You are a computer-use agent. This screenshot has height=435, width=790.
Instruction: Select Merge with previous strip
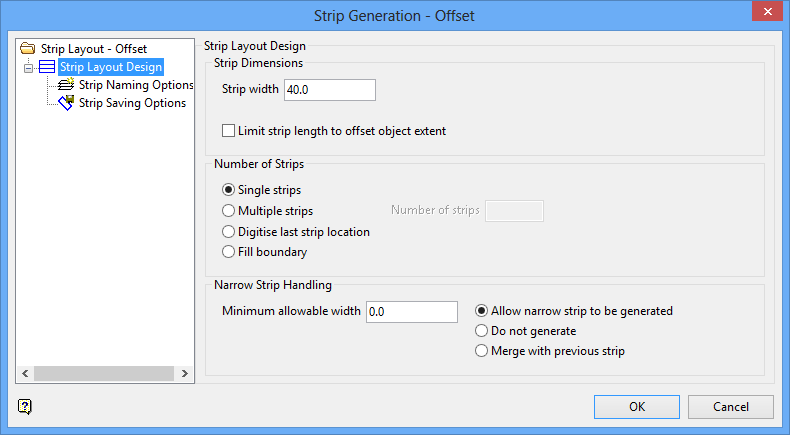tap(482, 351)
